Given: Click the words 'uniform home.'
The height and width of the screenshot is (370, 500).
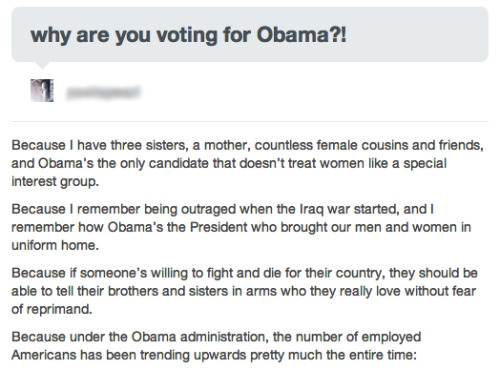Looking at the screenshot, I should click(x=55, y=245).
